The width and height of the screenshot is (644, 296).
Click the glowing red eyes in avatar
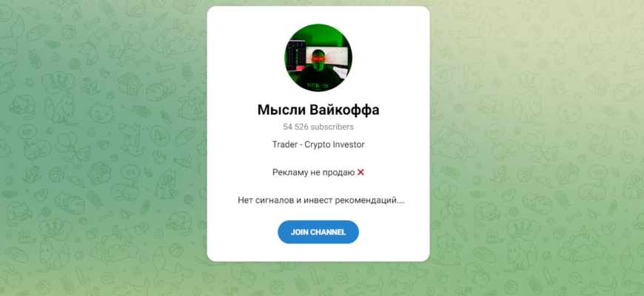pyautogui.click(x=318, y=59)
